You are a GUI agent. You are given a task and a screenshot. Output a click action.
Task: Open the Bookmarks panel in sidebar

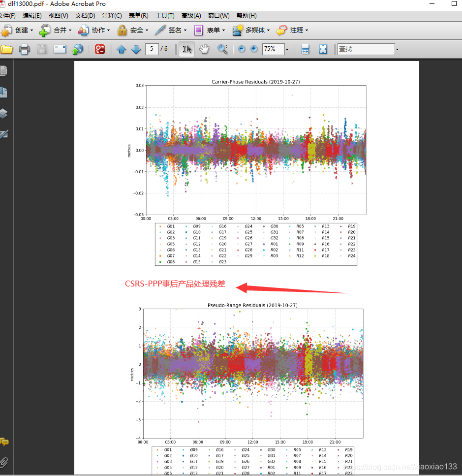[3, 92]
